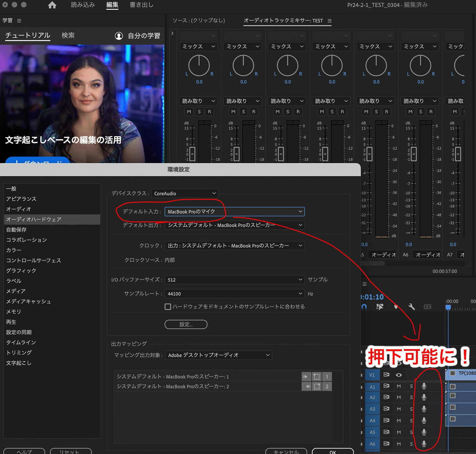
Task: Open first channel output dropdown above pan knob
Action: tap(198, 46)
